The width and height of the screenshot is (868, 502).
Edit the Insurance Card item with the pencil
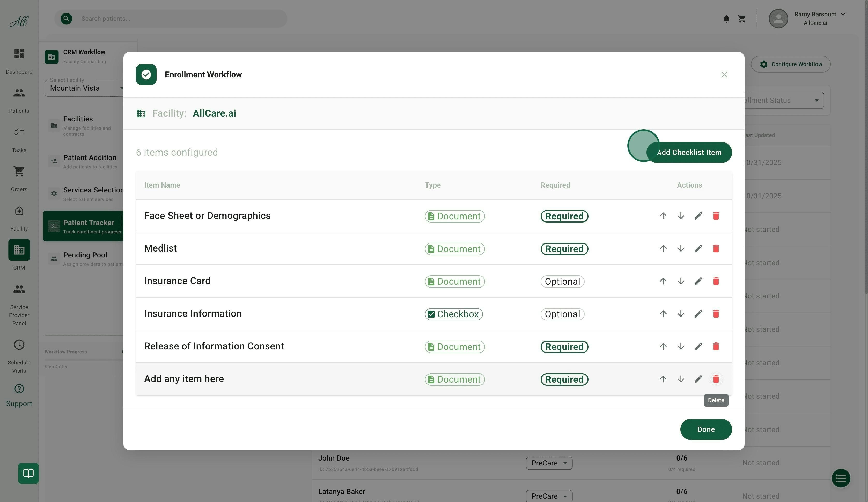tap(698, 281)
